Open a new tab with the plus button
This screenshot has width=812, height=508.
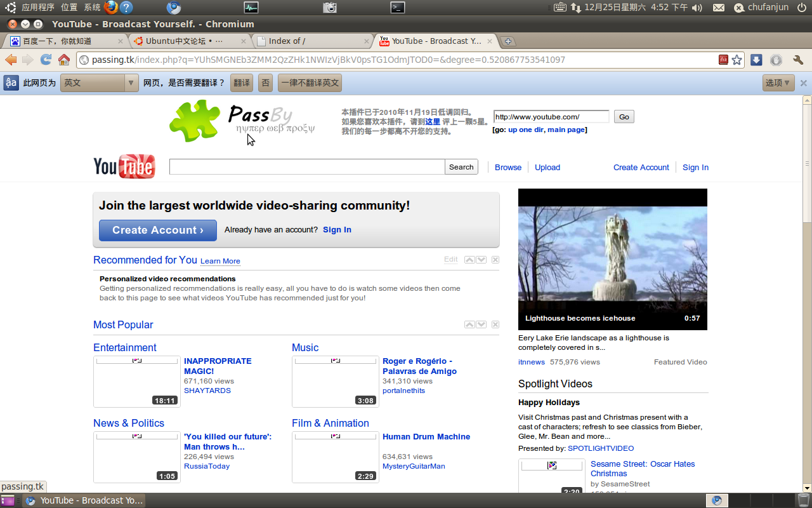tap(508, 41)
